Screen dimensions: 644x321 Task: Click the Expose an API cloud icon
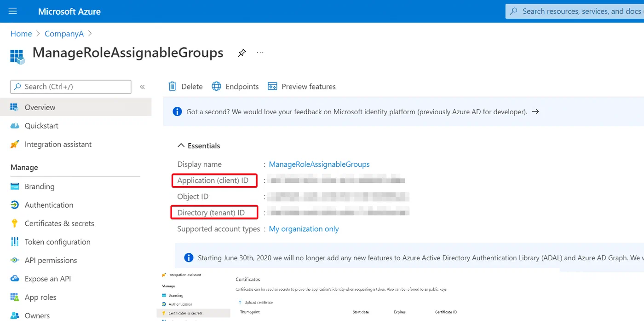[x=15, y=279]
